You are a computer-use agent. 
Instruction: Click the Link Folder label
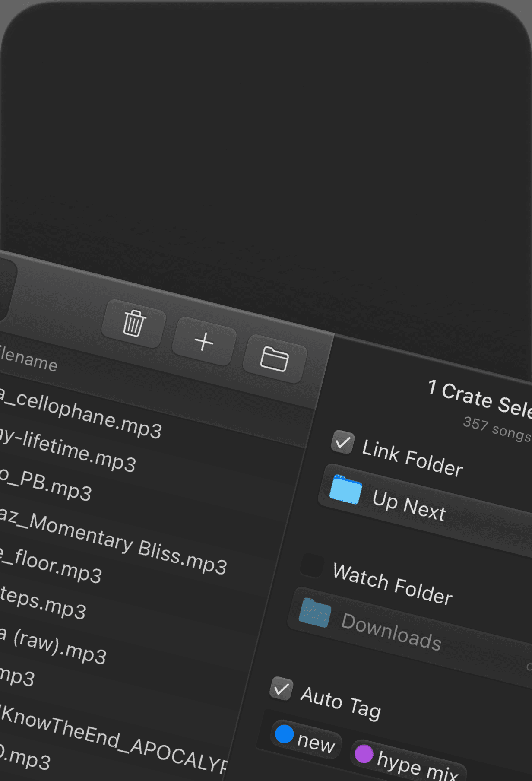(412, 458)
